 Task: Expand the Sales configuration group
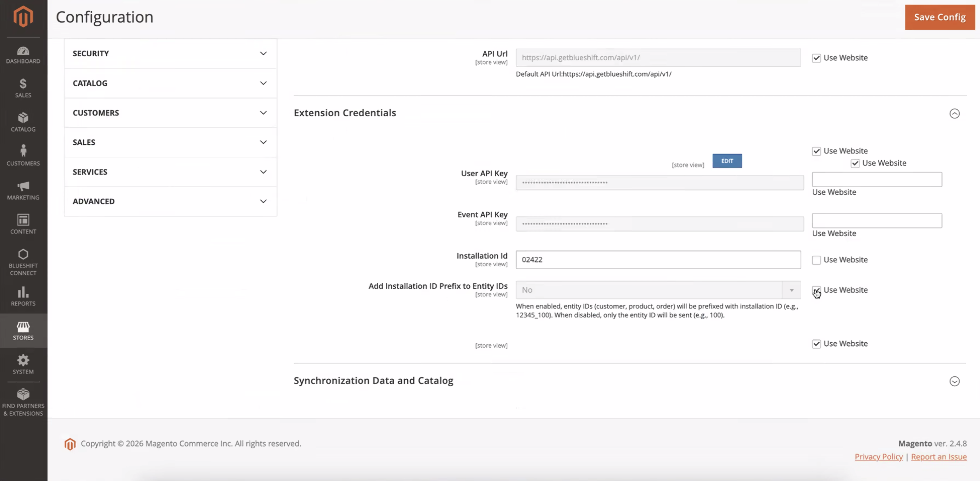(x=170, y=142)
